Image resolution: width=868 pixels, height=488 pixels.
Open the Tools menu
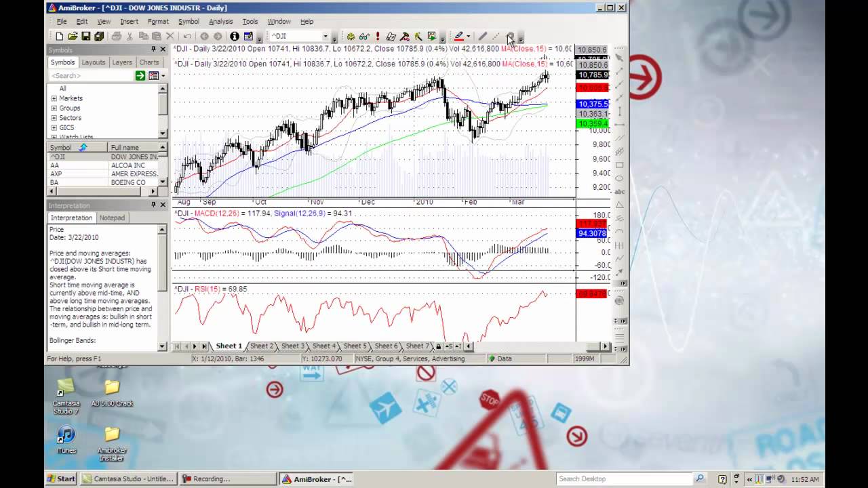(250, 22)
